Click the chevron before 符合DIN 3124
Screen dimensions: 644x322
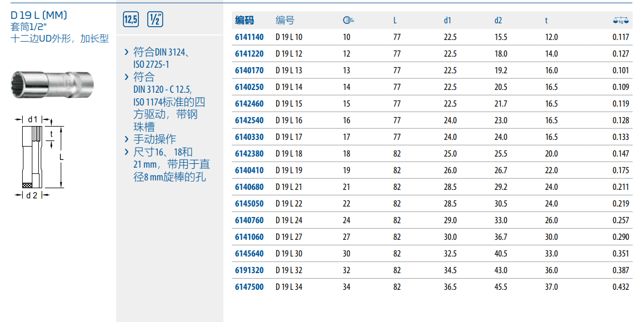pos(127,52)
